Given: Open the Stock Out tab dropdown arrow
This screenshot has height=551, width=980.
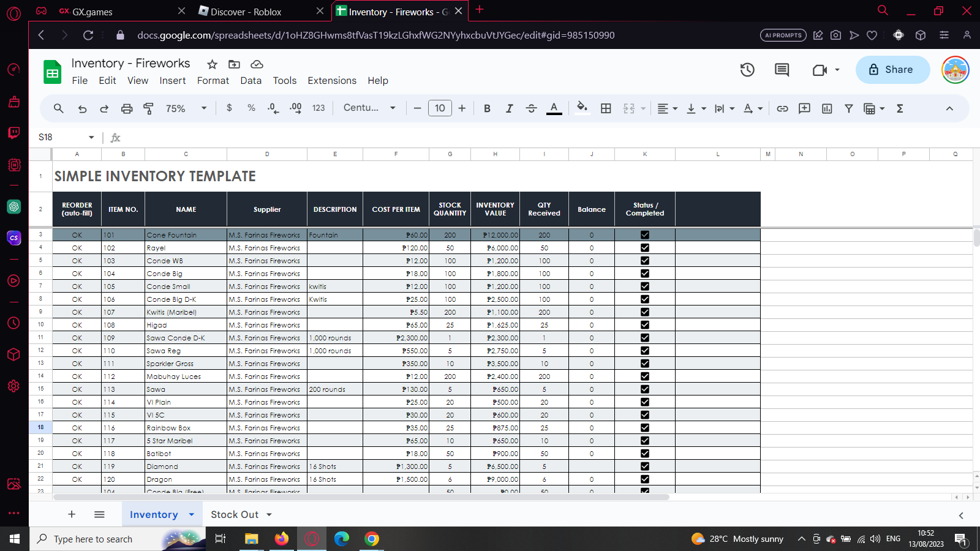Looking at the screenshot, I should pos(269,515).
